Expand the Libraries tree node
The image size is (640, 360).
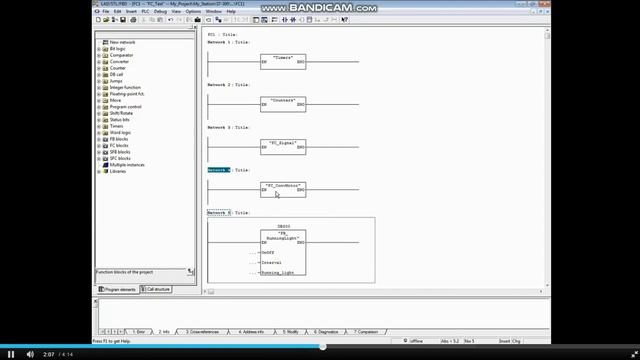(x=99, y=171)
